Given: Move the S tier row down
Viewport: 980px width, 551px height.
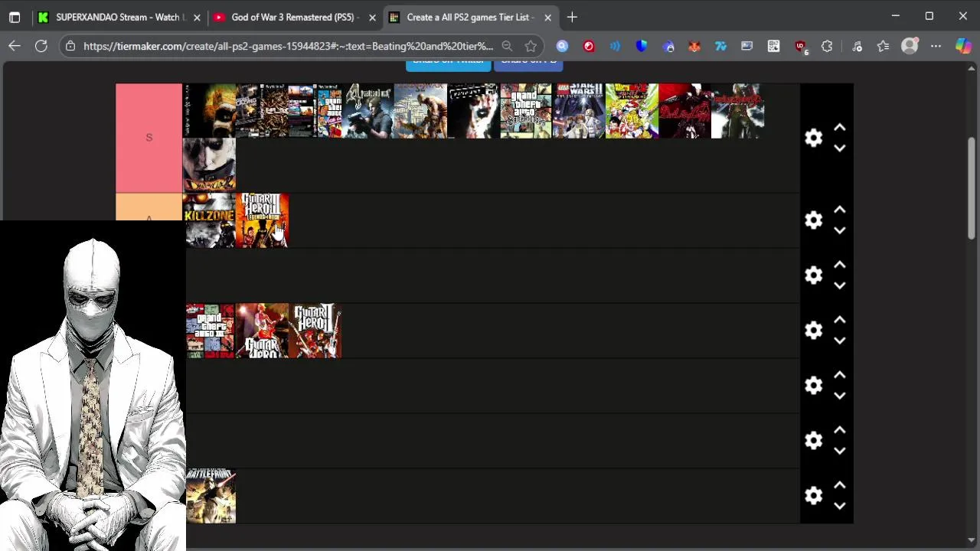Looking at the screenshot, I should click(x=839, y=148).
